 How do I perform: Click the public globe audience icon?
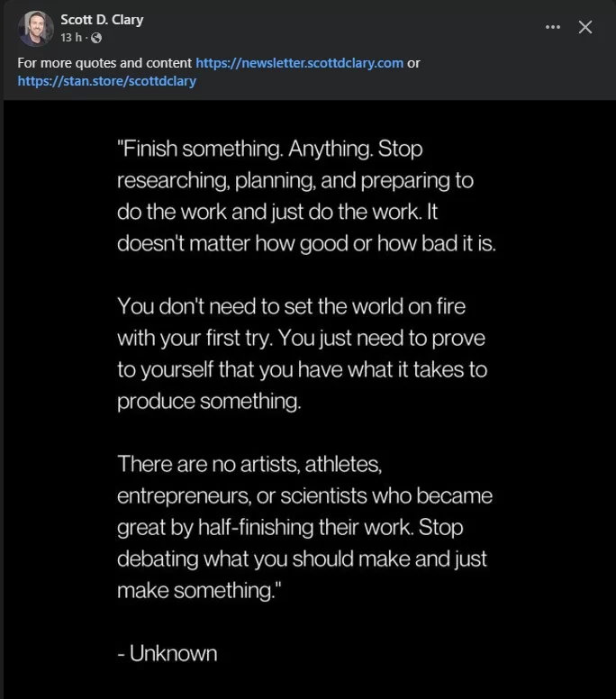96,39
